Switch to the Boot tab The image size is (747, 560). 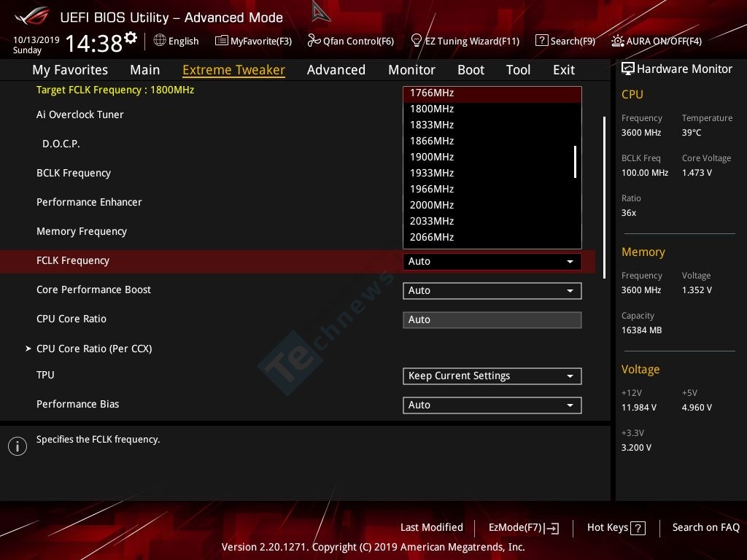471,70
